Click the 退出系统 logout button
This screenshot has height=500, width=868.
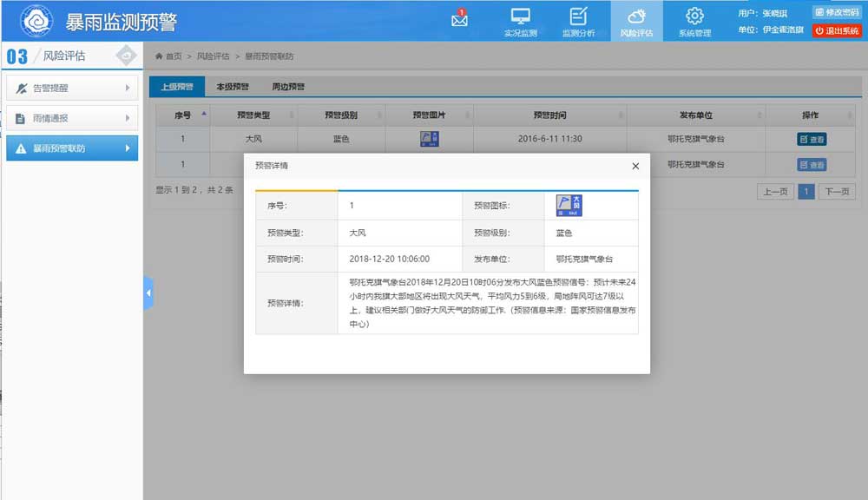tap(837, 30)
